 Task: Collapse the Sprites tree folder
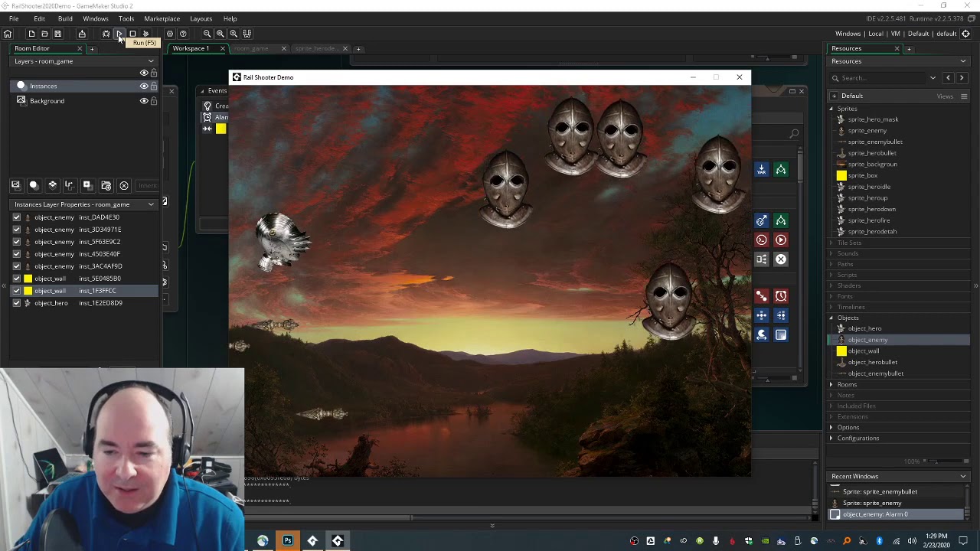(x=831, y=109)
